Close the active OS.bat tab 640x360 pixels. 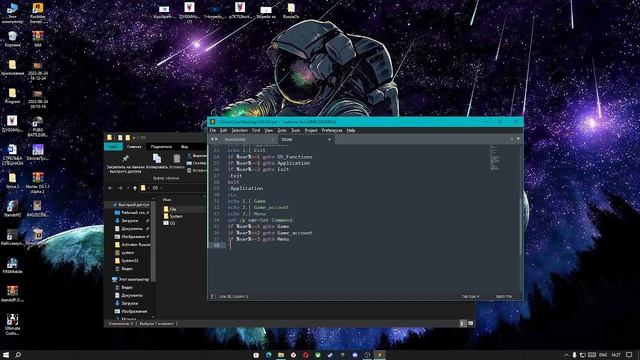coord(329,140)
